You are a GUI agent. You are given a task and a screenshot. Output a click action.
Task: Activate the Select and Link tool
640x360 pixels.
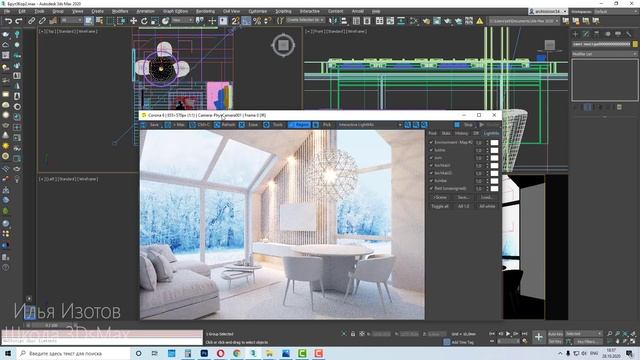point(31,21)
